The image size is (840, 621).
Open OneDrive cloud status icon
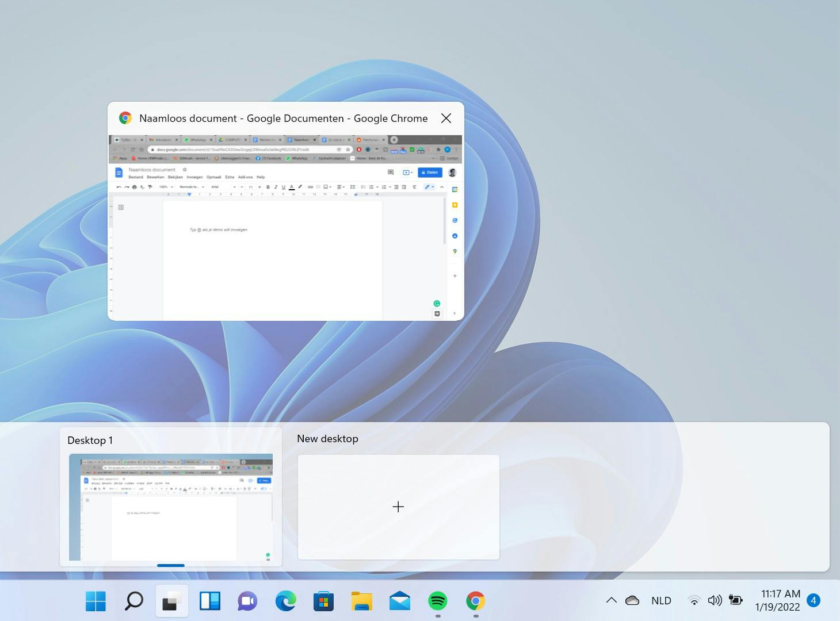[632, 600]
